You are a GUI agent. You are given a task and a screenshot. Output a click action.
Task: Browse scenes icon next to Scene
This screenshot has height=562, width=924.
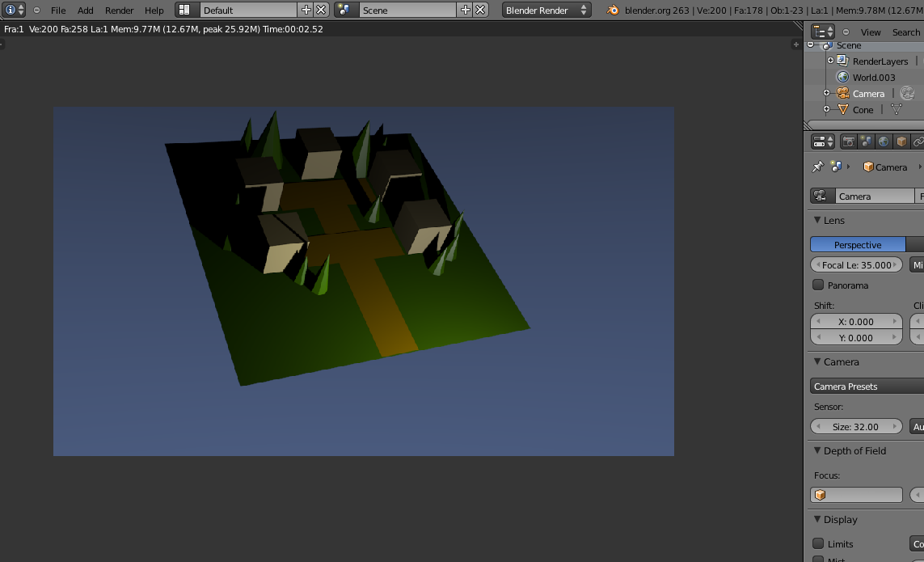(x=346, y=10)
